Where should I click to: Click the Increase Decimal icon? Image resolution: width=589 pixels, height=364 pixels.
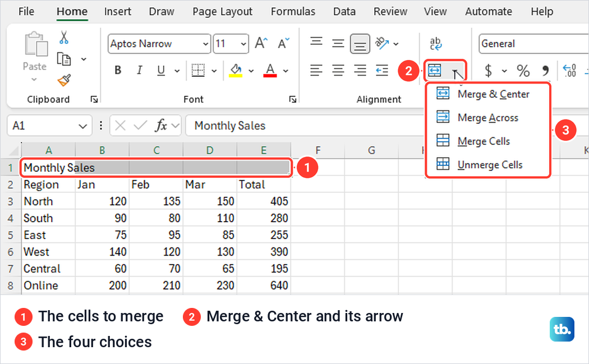(x=569, y=70)
